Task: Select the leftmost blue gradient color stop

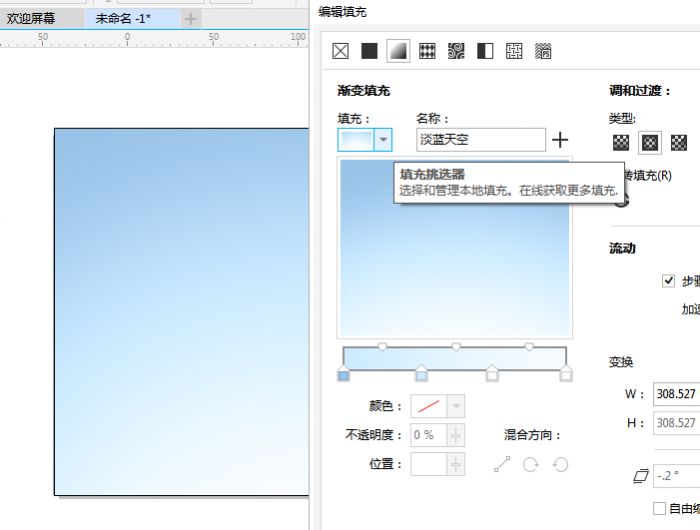Action: point(344,374)
